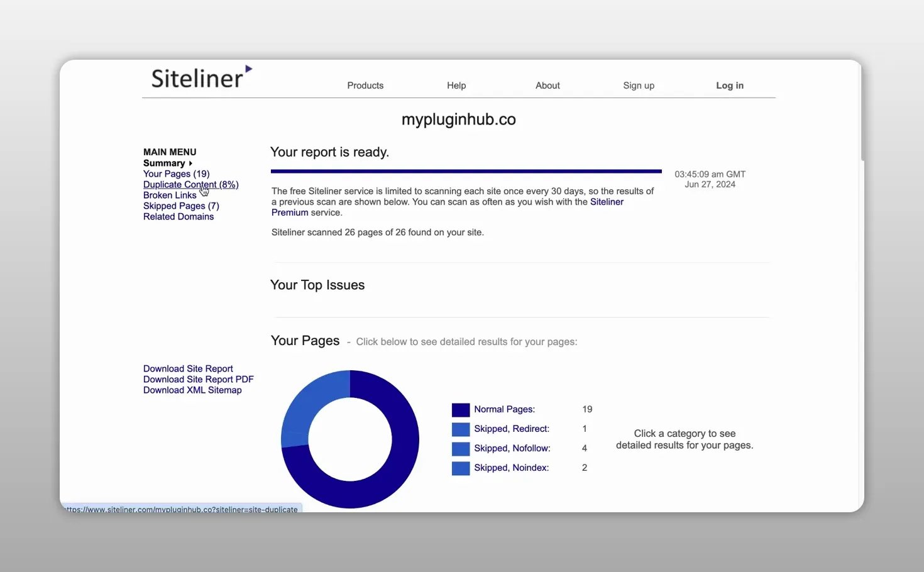Click the Normal Pages legend label

click(x=505, y=409)
